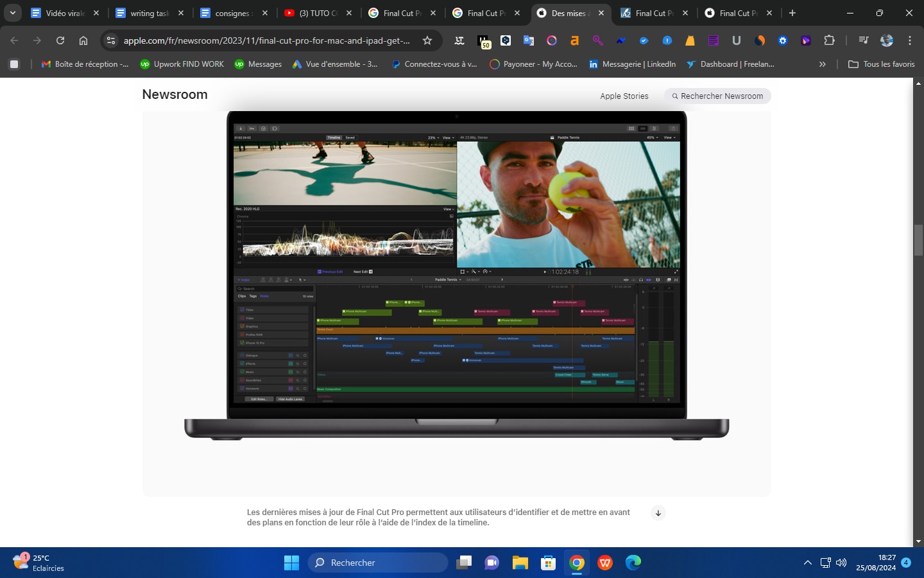The image size is (924, 578).
Task: Close the YouTube '(3) TUTO' tab
Action: pos(349,13)
